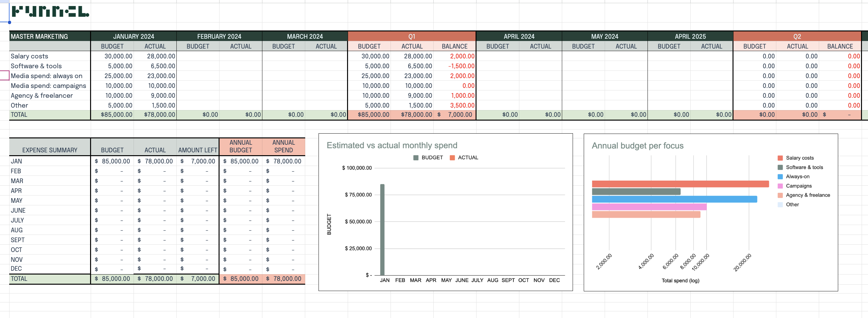Click the Campaigns legend swatch in chart
Image resolution: width=868 pixels, height=318 pixels.
point(780,186)
